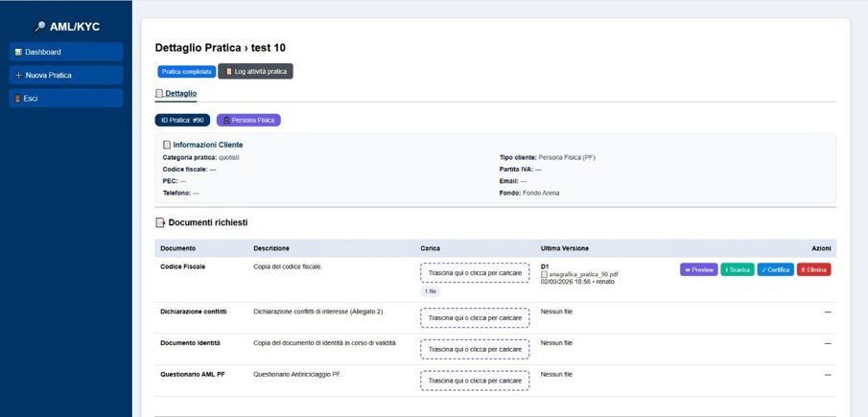
Task: Click the '1 file' chip under Codice Fiscale
Action: 430,291
